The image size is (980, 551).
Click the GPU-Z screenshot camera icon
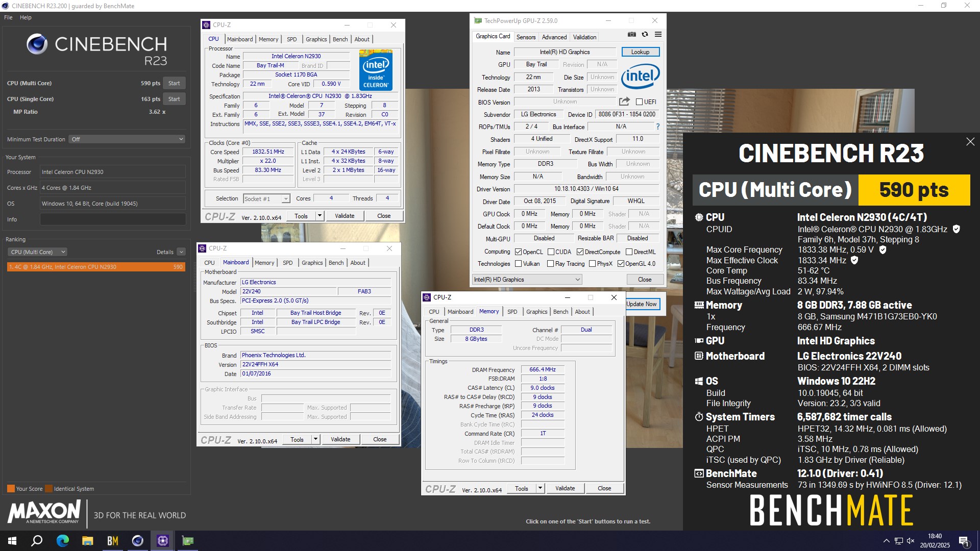coord(631,35)
